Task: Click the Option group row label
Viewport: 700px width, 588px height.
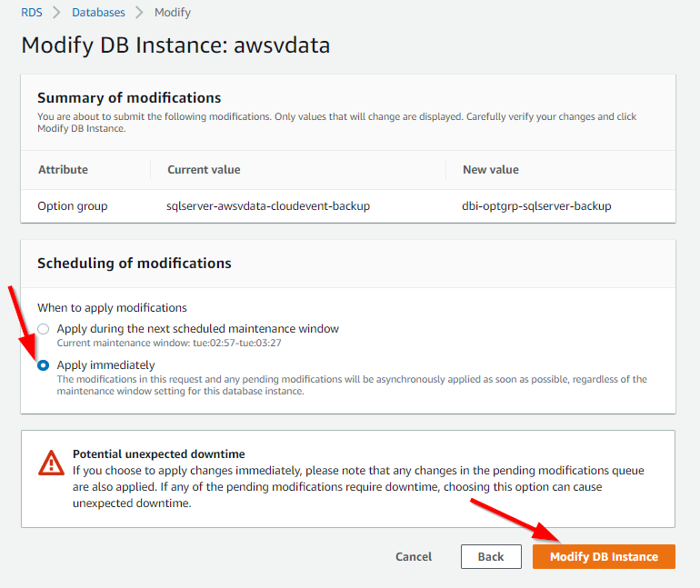Action: tap(73, 206)
